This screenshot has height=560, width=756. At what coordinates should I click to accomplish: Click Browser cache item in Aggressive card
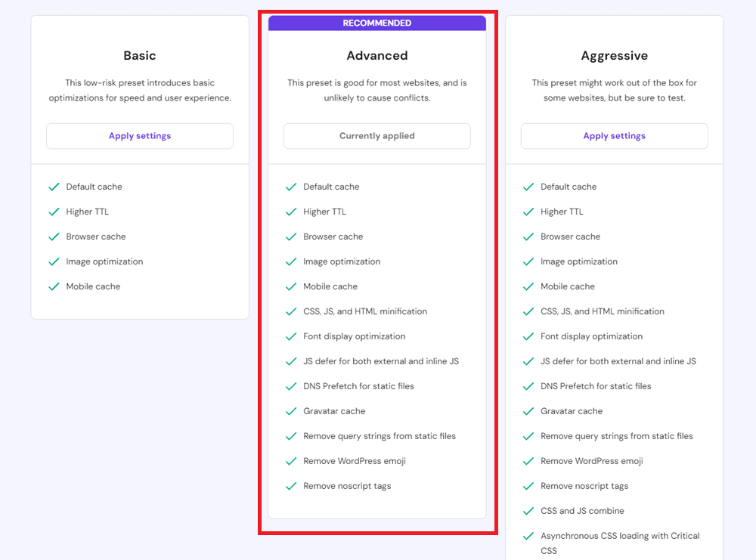point(570,237)
